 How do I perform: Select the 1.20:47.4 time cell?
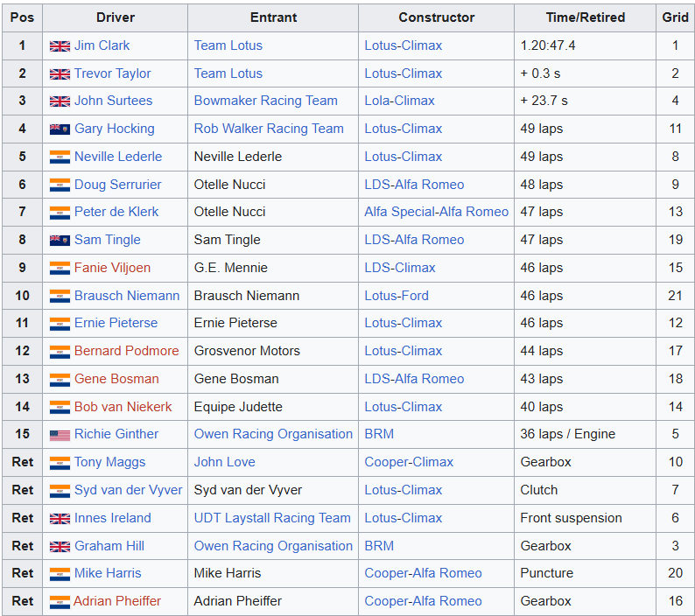pyautogui.click(x=585, y=45)
